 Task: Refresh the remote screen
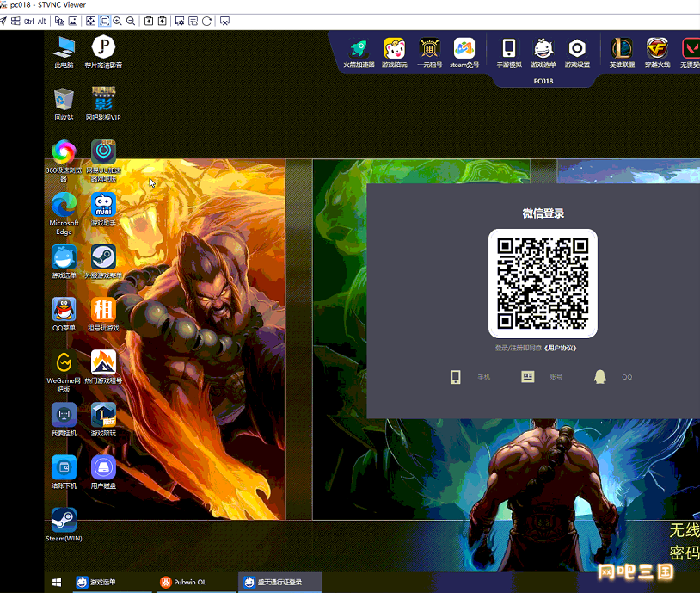[x=206, y=21]
